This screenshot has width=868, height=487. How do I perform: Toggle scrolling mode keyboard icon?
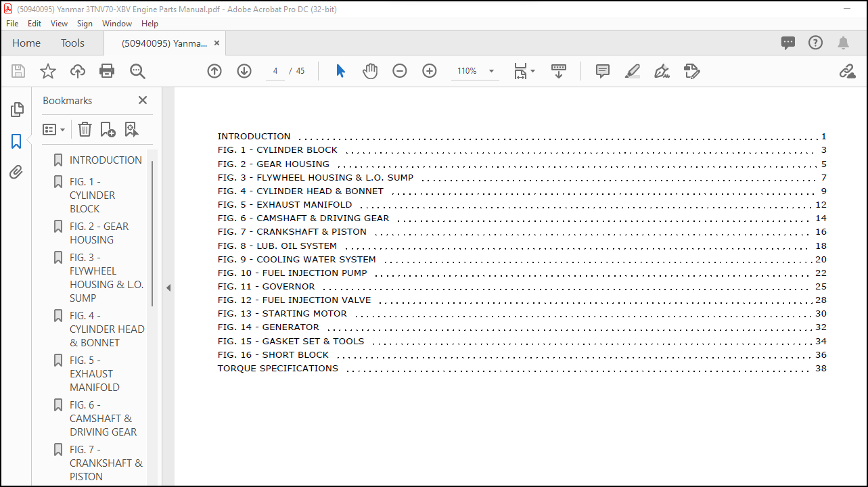pos(559,71)
